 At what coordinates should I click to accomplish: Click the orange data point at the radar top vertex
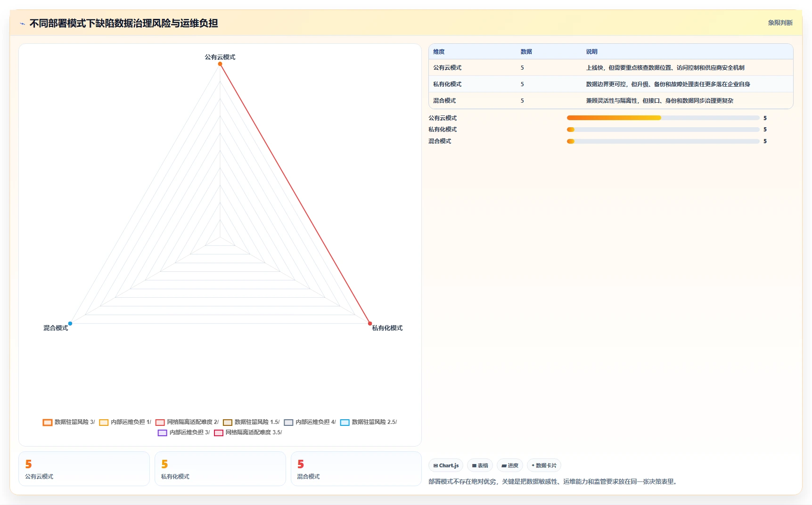[220, 64]
